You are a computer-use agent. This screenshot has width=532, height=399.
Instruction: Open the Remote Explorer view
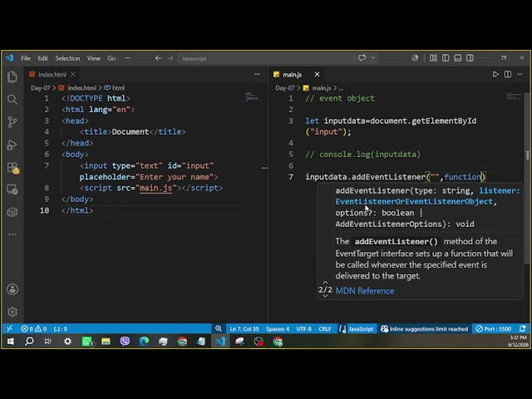[x=12, y=190]
